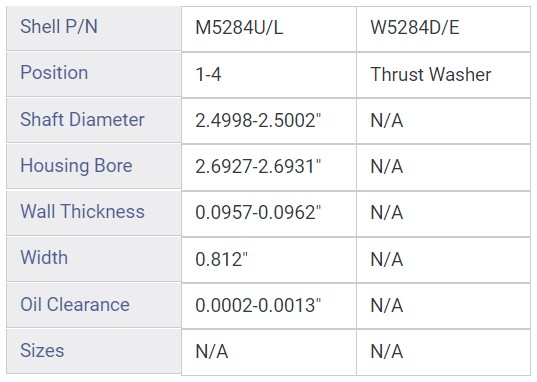Click the Sizes row label
537x382 pixels.
pos(94,351)
